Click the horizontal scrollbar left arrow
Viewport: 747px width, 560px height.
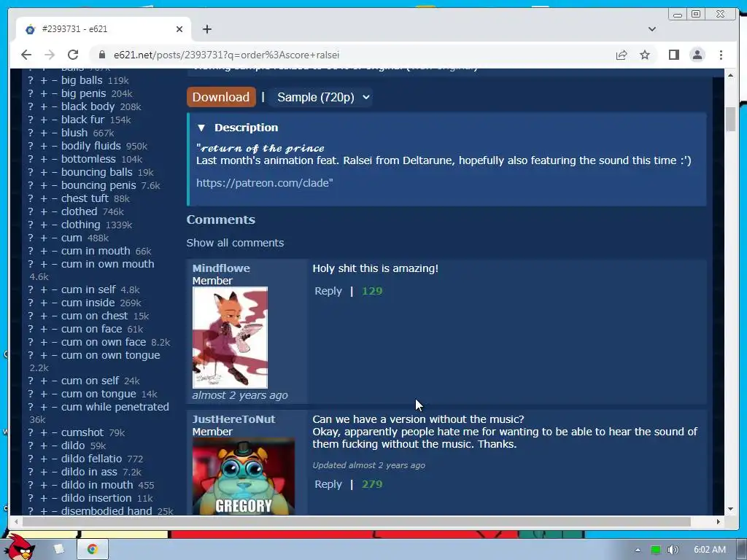pyautogui.click(x=16, y=521)
